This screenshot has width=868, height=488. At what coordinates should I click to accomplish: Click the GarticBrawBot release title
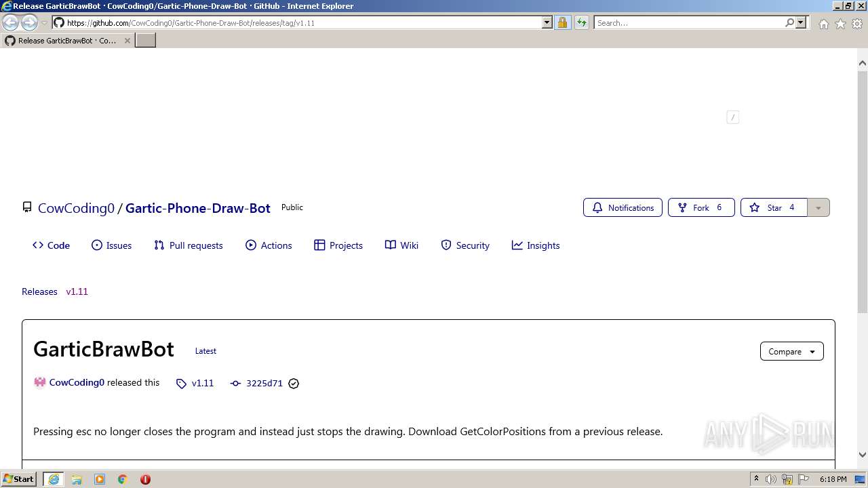click(104, 349)
